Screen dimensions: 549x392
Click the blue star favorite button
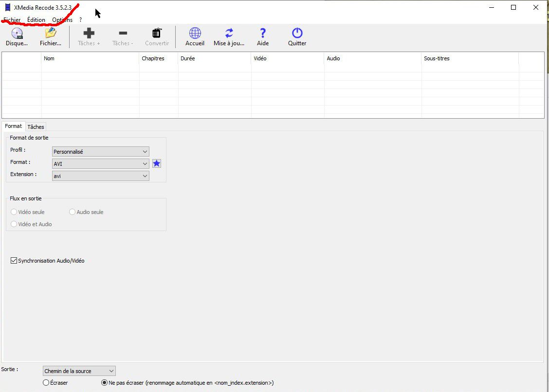(157, 163)
